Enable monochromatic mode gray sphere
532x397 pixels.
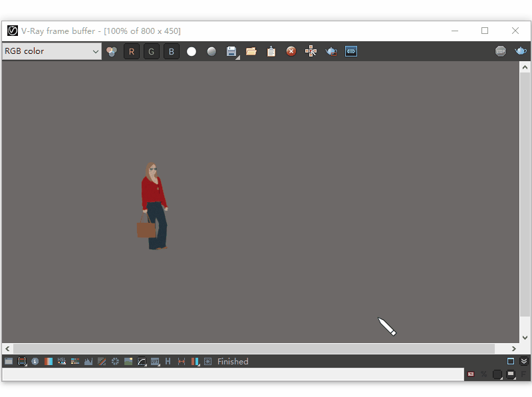211,52
